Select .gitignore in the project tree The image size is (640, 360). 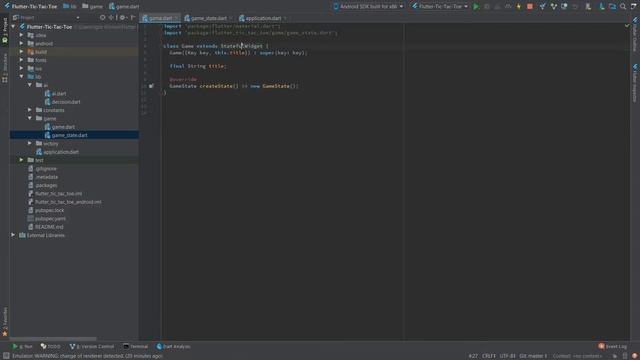click(46, 169)
